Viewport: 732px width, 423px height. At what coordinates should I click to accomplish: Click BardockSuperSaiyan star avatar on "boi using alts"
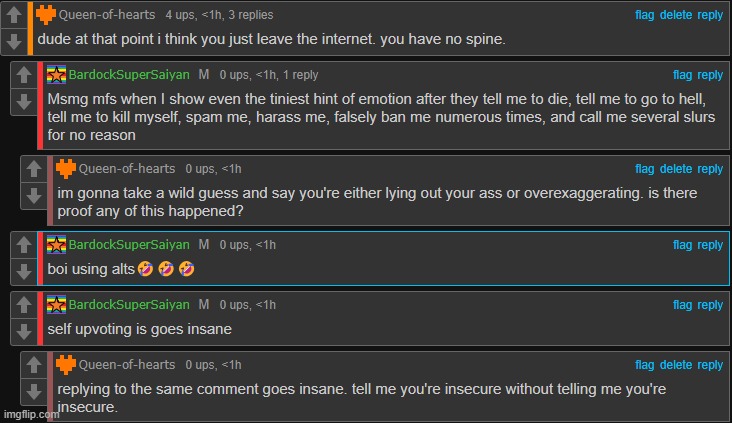coord(56,245)
